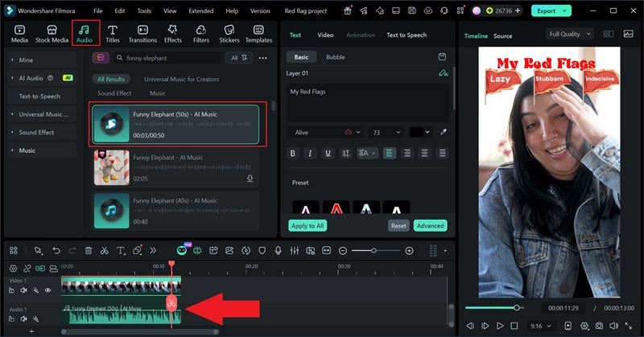Open the Titles panel
The height and width of the screenshot is (337, 644).
pyautogui.click(x=112, y=34)
